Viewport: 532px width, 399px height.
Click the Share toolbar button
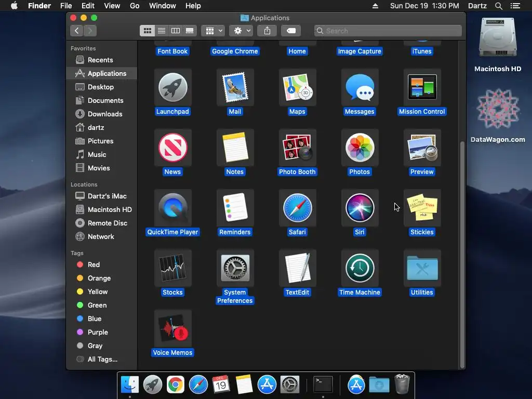click(x=268, y=31)
